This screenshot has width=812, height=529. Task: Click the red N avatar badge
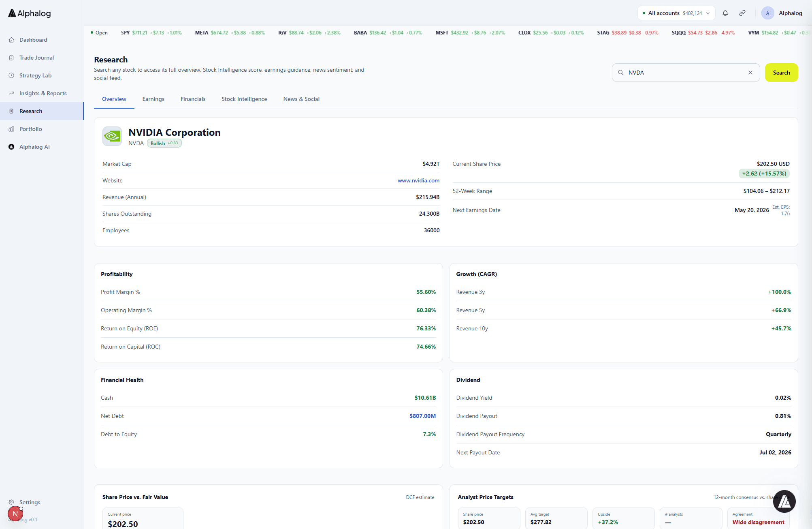[15, 514]
